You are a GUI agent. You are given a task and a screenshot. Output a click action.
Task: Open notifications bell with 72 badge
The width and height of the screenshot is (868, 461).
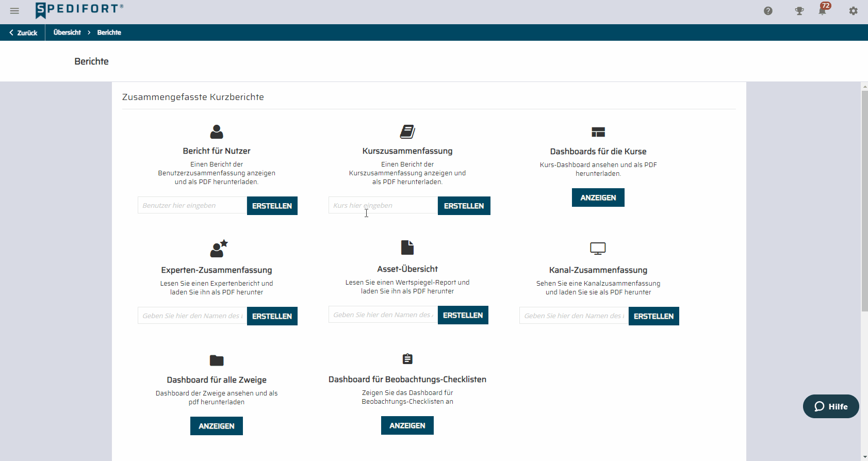point(823,10)
